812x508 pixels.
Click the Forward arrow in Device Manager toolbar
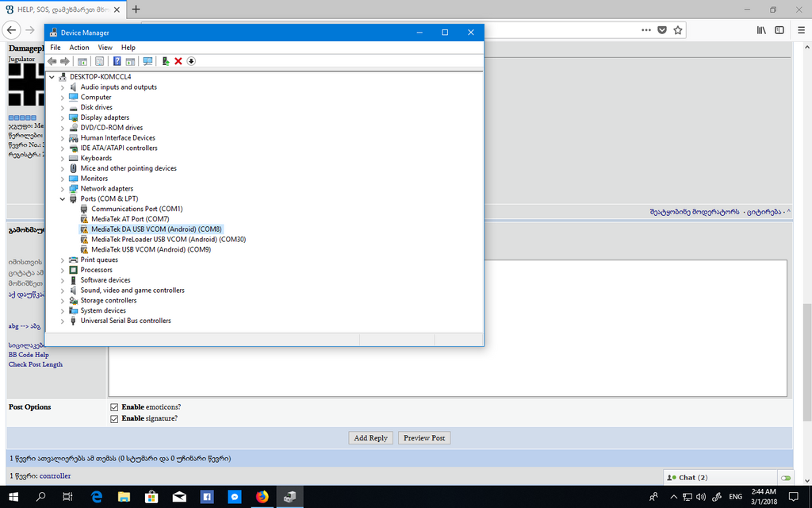65,61
